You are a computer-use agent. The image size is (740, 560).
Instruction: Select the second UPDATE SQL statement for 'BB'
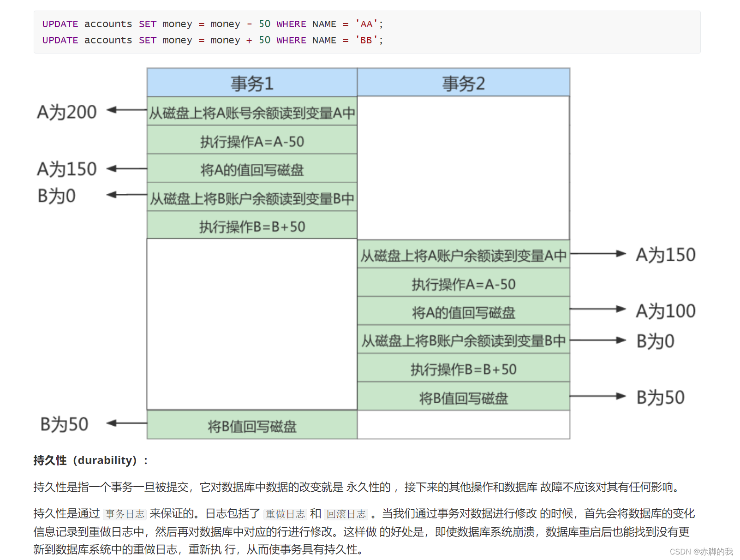pos(212,40)
